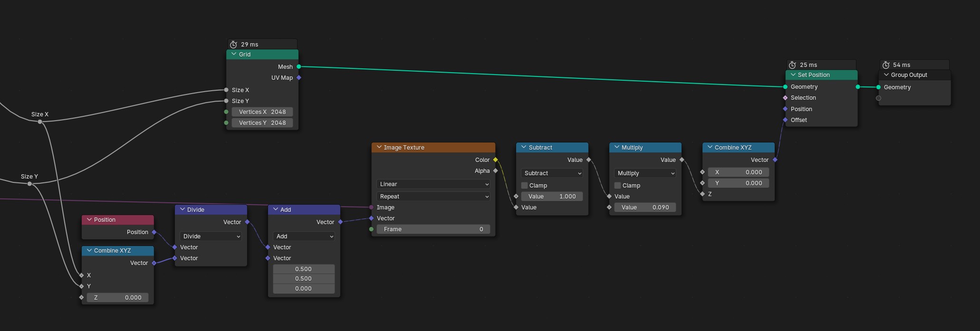980x331 pixels.
Task: Open the Subtract operation dropdown
Action: [552, 173]
